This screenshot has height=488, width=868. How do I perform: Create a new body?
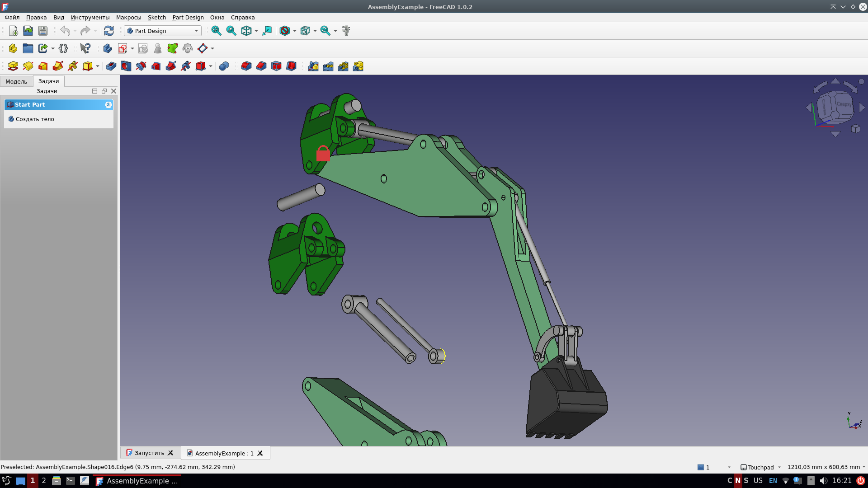[107, 48]
